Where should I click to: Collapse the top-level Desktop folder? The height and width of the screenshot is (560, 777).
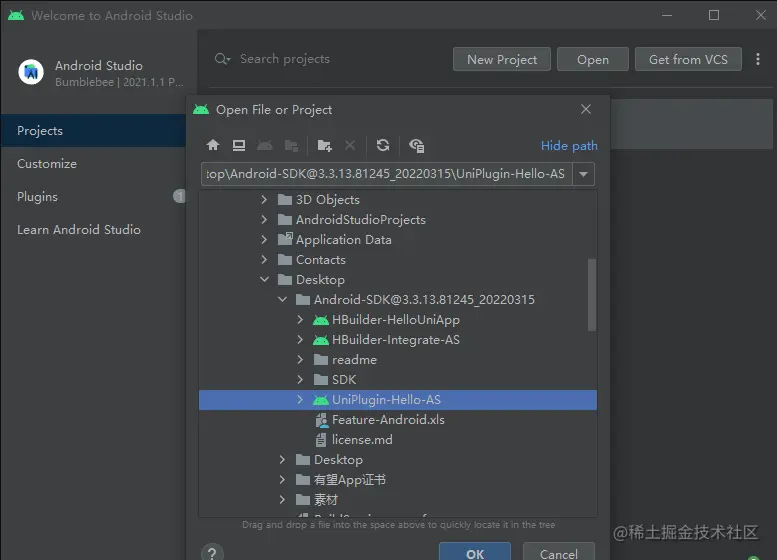point(264,280)
